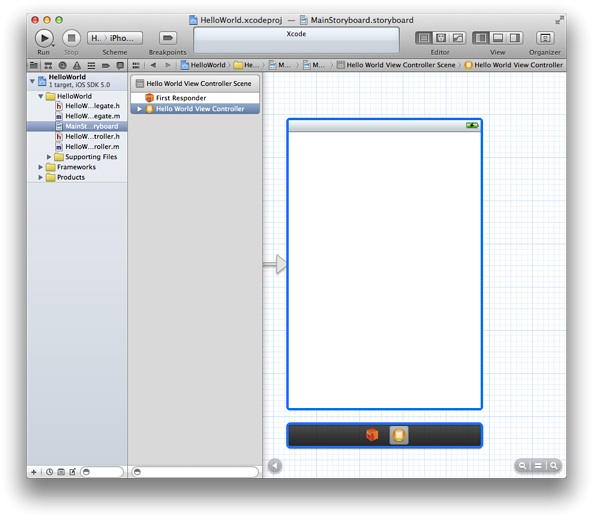Collapse the HelloWorld group folder
Screen dimensions: 593x518
[40, 96]
